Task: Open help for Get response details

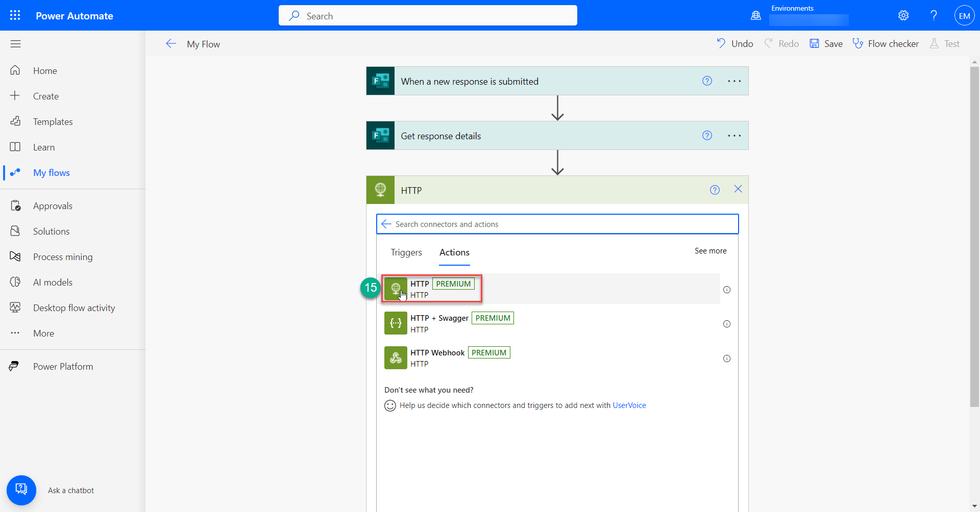Action: coord(707,136)
